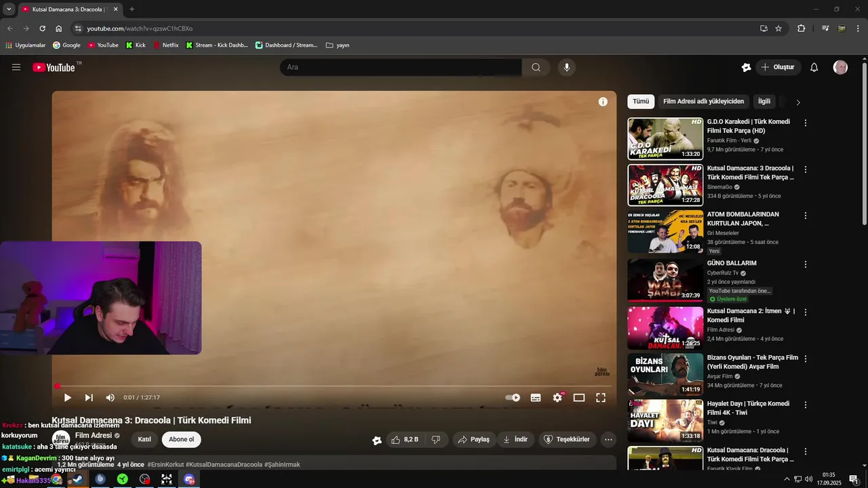Screen dimensions: 868x488
Task: Open Chrome home page button
Action: [x=59, y=28]
